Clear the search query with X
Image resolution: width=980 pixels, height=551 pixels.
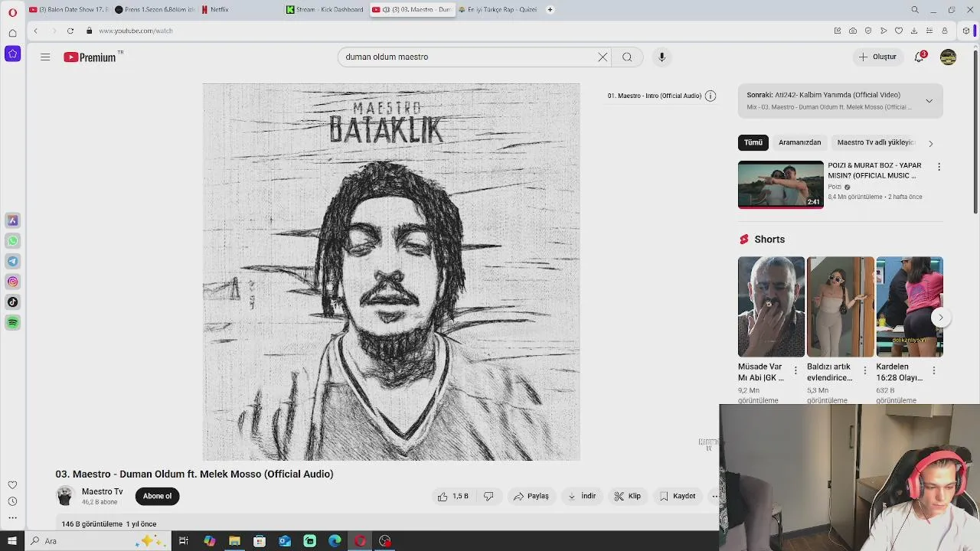603,57
